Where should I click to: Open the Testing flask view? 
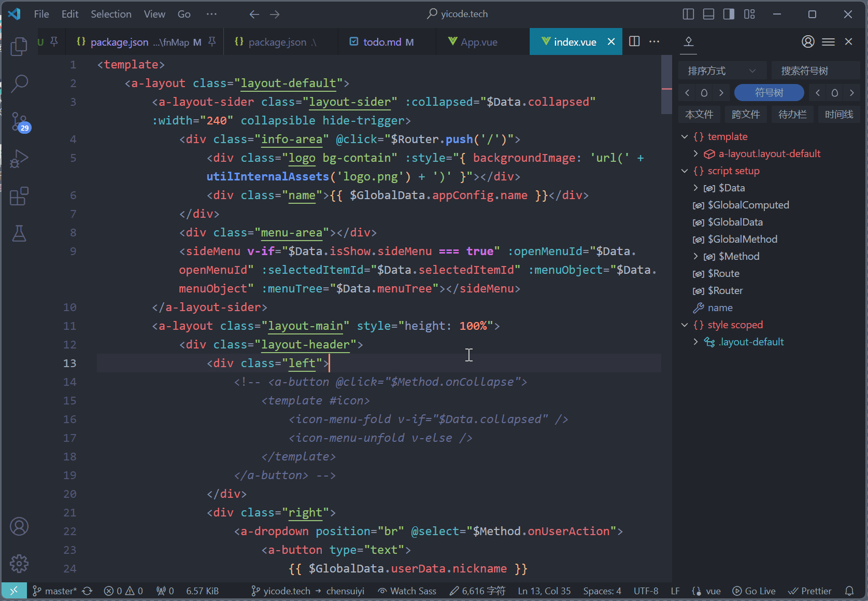(19, 233)
